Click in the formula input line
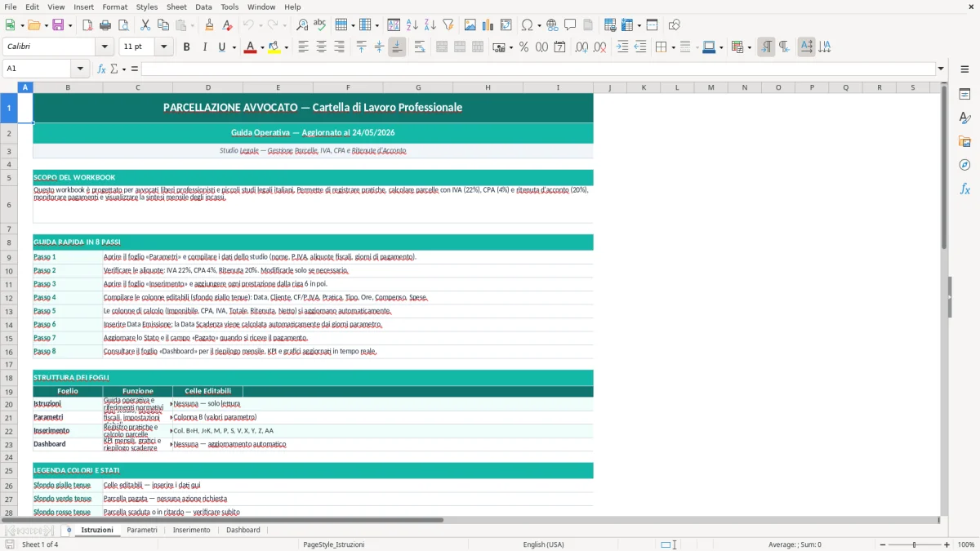The height and width of the screenshot is (551, 980). 538,69
